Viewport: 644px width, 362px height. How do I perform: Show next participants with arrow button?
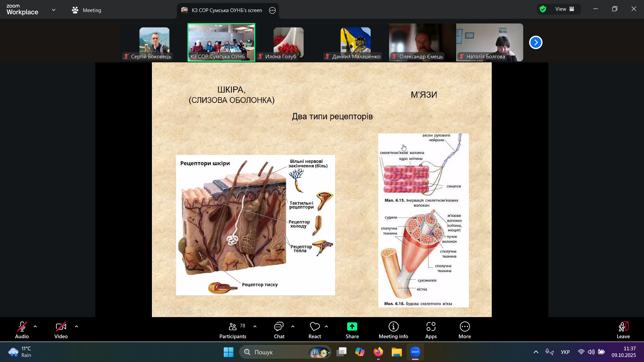[x=536, y=43]
